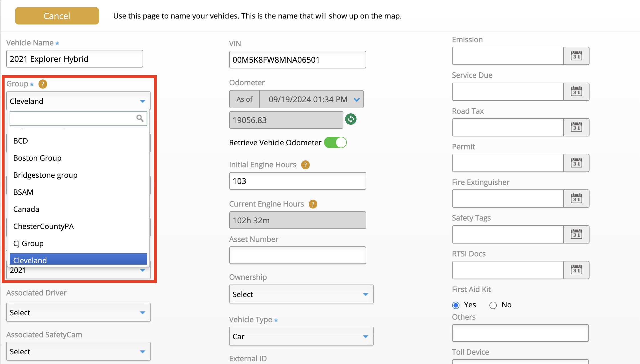The width and height of the screenshot is (640, 364).
Task: Click the Group help question mark icon
Action: click(x=43, y=84)
